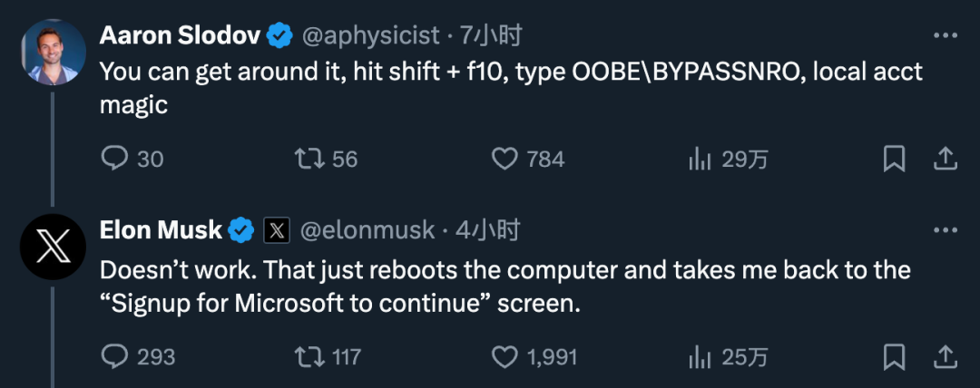Open Aaron Slodov's profile picture
Screen dimensions: 980x388
(54, 53)
